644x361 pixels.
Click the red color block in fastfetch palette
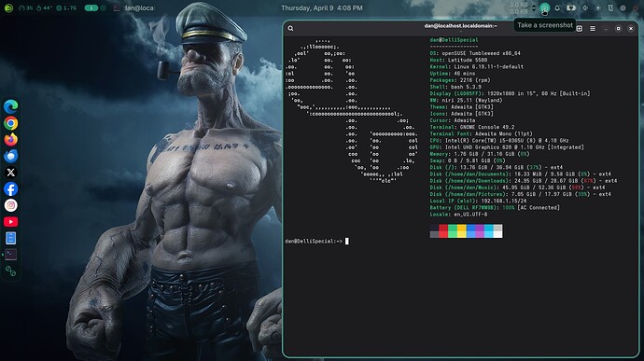pos(443,230)
